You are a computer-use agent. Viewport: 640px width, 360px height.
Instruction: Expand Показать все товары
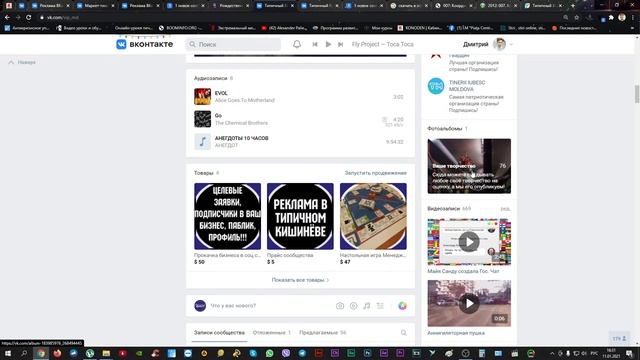click(x=300, y=280)
